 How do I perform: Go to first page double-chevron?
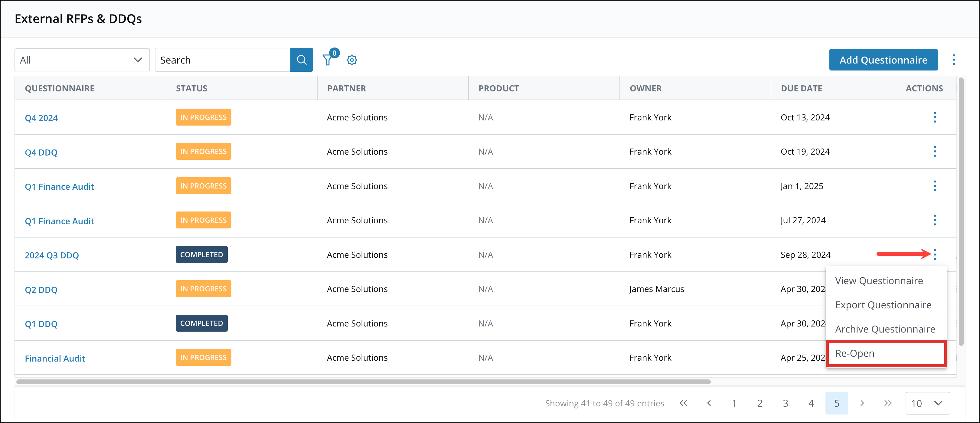[x=683, y=403]
